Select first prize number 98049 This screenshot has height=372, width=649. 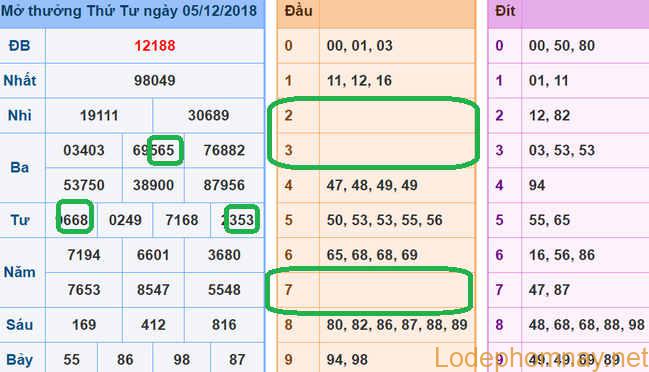click(154, 80)
